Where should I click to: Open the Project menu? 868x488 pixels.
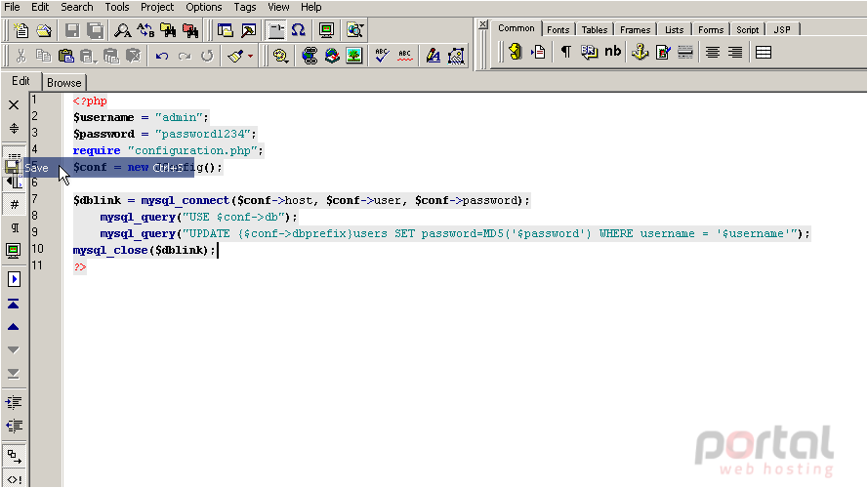156,7
